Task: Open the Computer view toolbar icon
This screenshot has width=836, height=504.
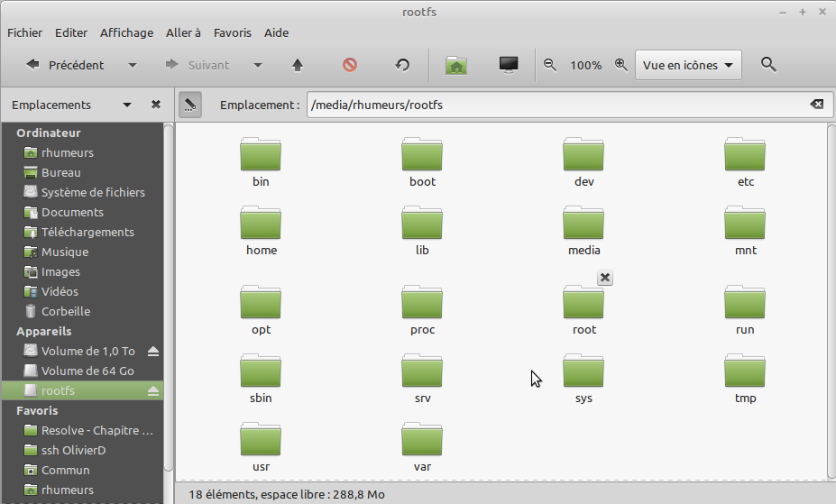Action: coord(509,65)
